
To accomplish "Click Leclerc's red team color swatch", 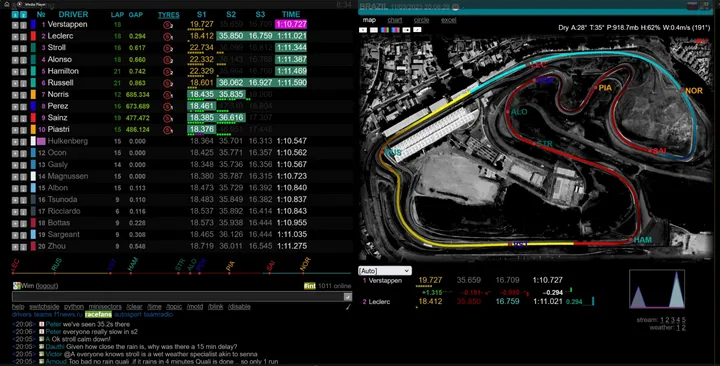I will pyautogui.click(x=33, y=36).
